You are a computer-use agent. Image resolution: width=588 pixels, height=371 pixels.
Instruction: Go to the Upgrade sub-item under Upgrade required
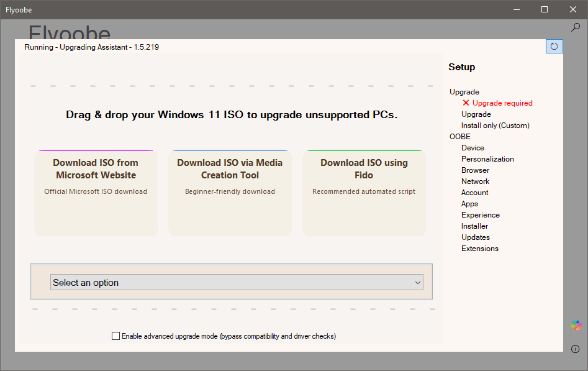coord(476,114)
